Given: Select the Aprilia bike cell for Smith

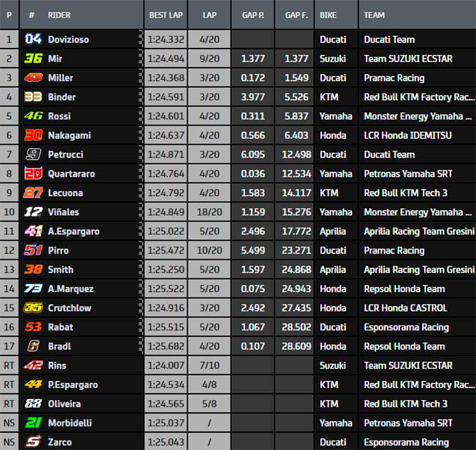Looking at the screenshot, I should click(x=333, y=269).
